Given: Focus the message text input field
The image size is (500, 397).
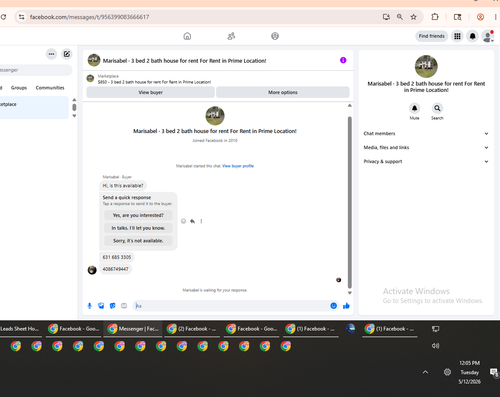Looking at the screenshot, I should tap(231, 306).
